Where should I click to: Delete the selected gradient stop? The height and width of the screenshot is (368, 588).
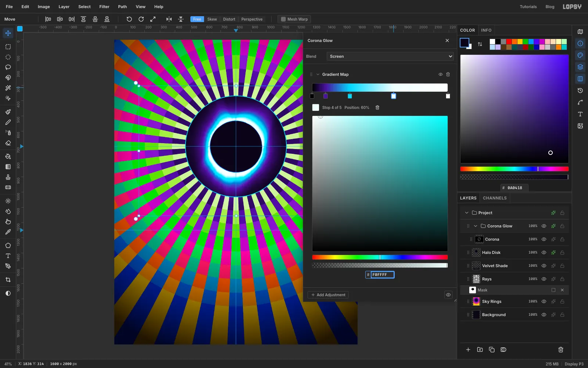(x=377, y=107)
